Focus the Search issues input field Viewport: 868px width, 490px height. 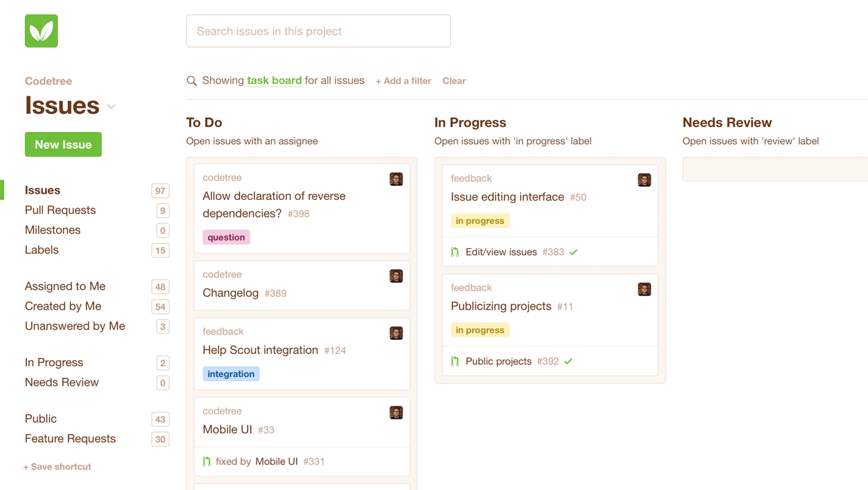pyautogui.click(x=318, y=31)
